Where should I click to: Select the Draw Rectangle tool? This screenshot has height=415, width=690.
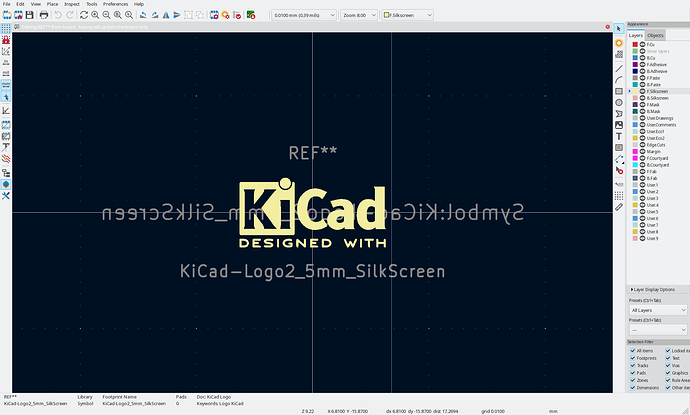(x=619, y=91)
